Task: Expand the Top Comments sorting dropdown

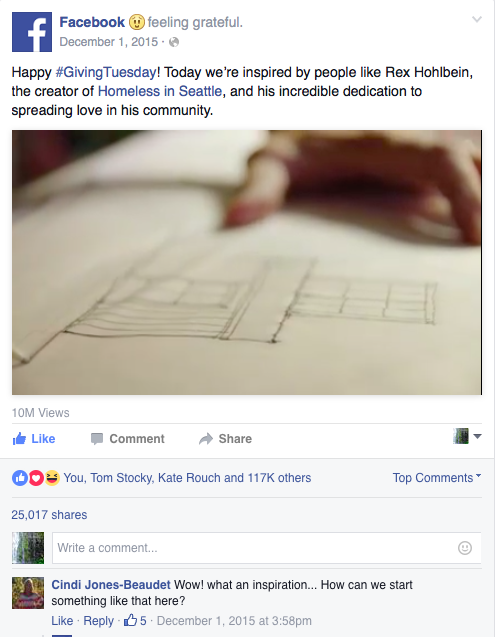Action: point(437,478)
